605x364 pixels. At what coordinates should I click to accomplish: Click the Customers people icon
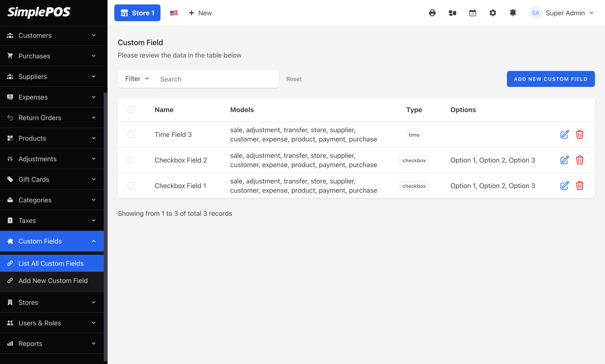(x=10, y=35)
